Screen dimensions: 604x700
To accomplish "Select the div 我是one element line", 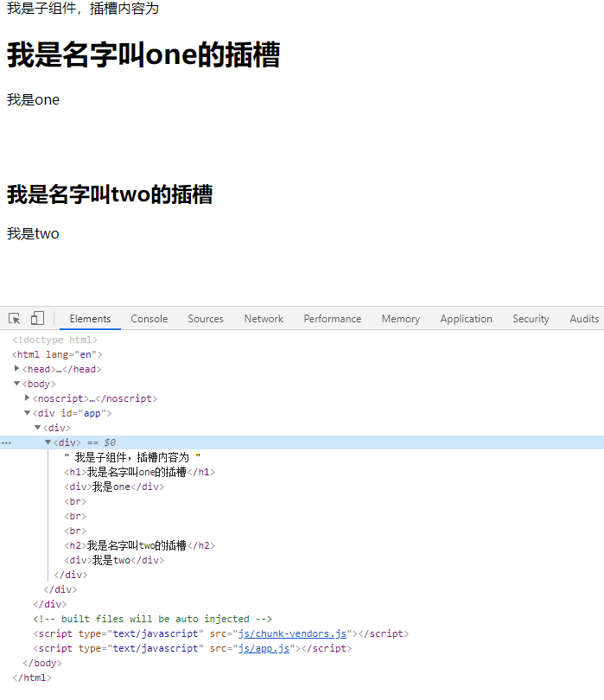I will (x=114, y=487).
